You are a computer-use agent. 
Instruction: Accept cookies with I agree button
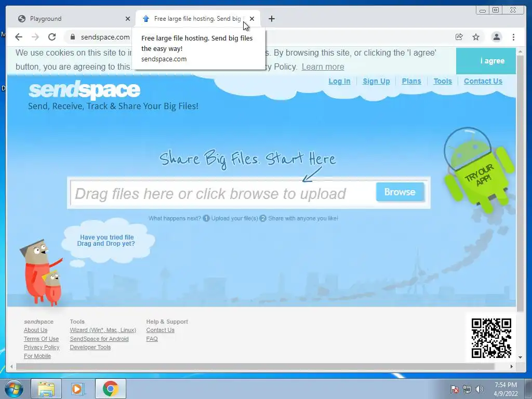pos(486,61)
